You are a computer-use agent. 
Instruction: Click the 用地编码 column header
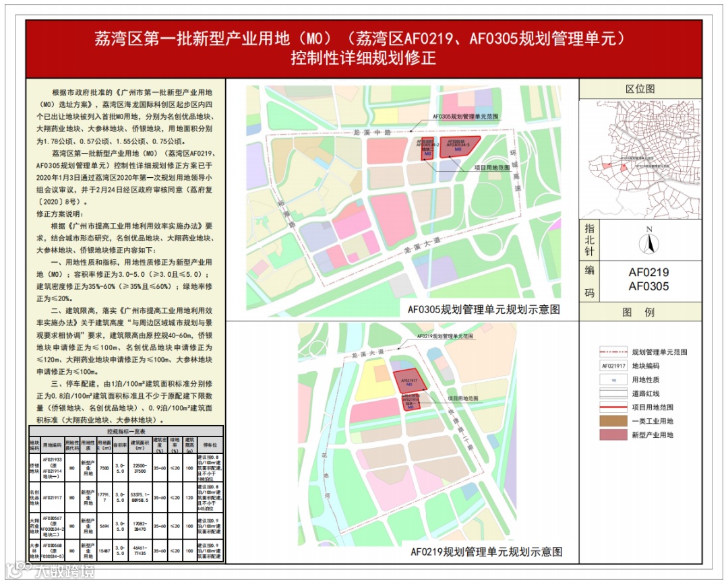53,445
